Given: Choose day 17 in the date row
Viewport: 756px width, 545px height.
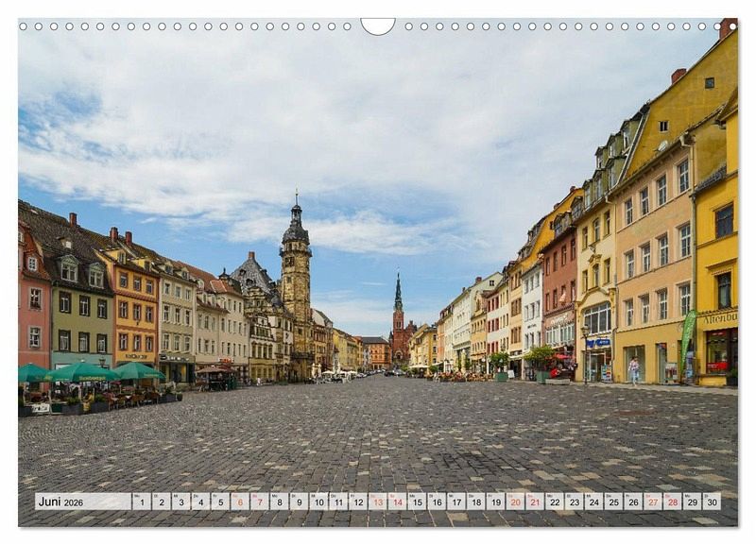Looking at the screenshot, I should (455, 502).
